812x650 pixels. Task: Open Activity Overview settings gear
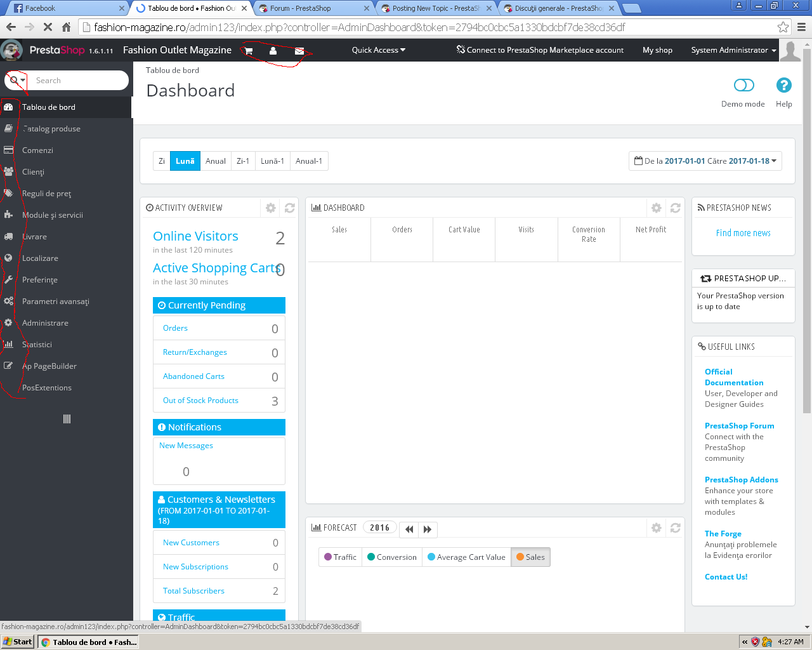pos(271,208)
